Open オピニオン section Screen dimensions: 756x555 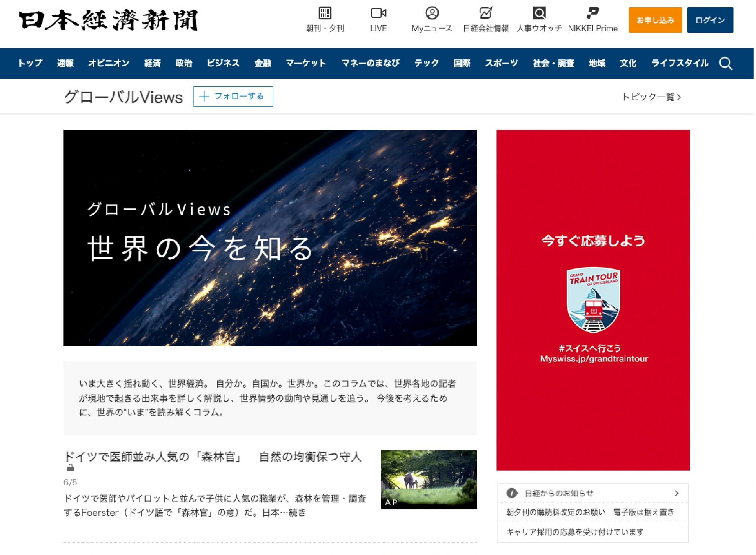(109, 63)
